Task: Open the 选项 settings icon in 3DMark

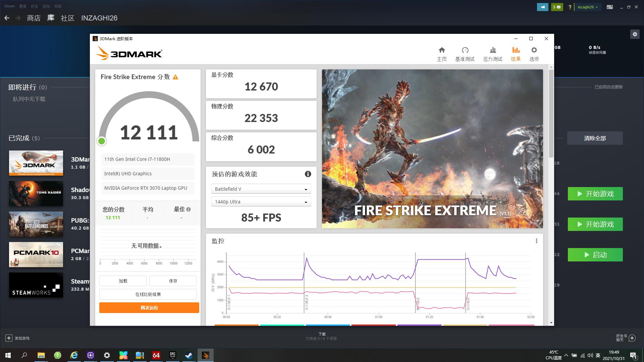Action: (x=534, y=53)
